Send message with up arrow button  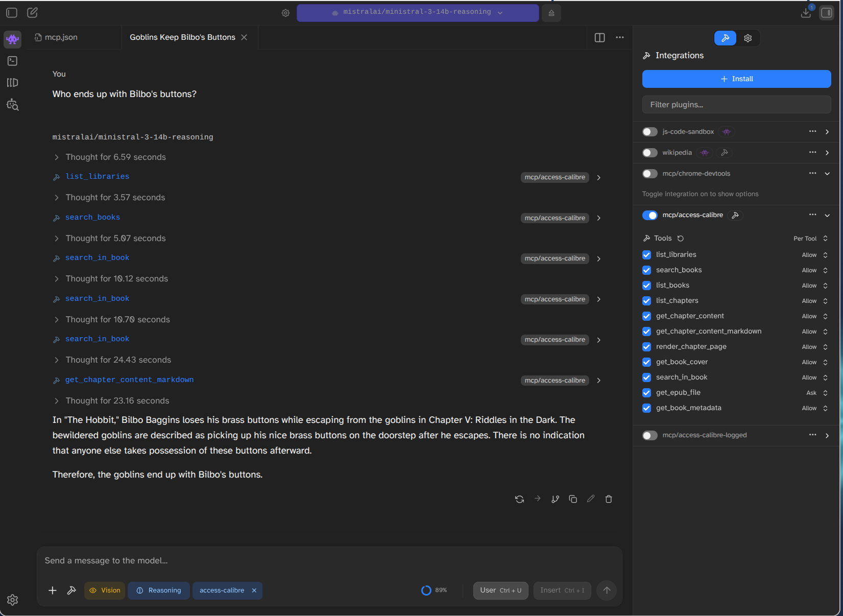pos(607,590)
